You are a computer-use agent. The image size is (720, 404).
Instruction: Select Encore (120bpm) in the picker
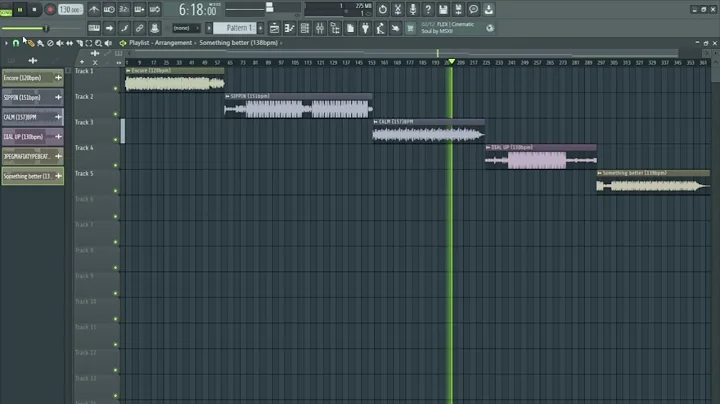click(33, 78)
